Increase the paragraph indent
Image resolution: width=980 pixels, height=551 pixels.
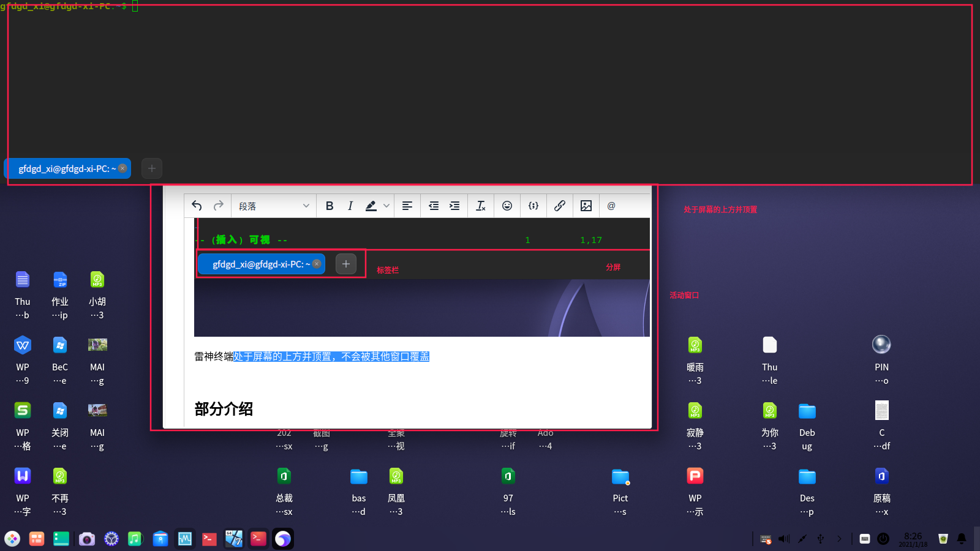pyautogui.click(x=454, y=206)
